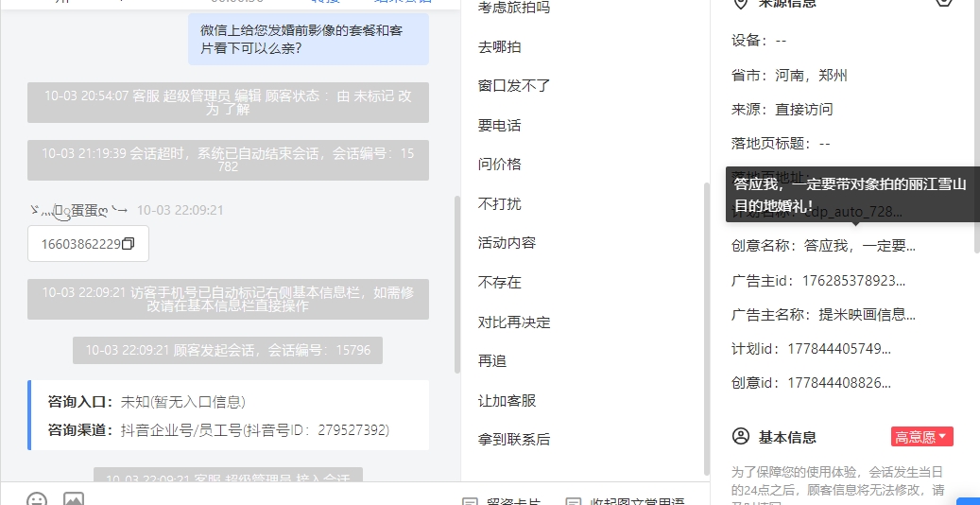Select the quick reply 考虑旅拍吗
The height and width of the screenshot is (505, 980).
(514, 9)
